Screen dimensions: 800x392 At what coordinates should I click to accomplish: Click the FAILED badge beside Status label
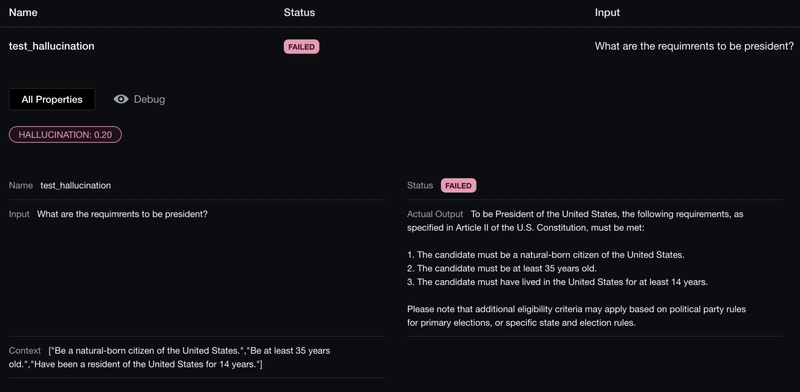point(459,185)
